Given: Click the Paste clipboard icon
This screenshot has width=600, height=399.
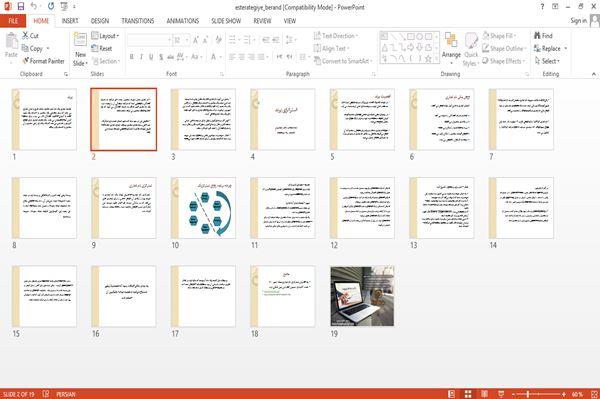Looking at the screenshot, I should pos(11,41).
